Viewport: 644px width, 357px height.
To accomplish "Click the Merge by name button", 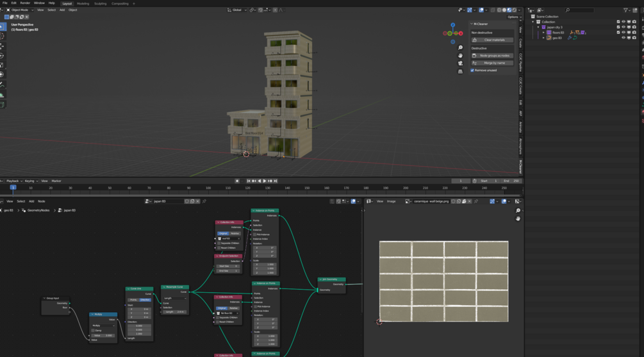I will 493,63.
